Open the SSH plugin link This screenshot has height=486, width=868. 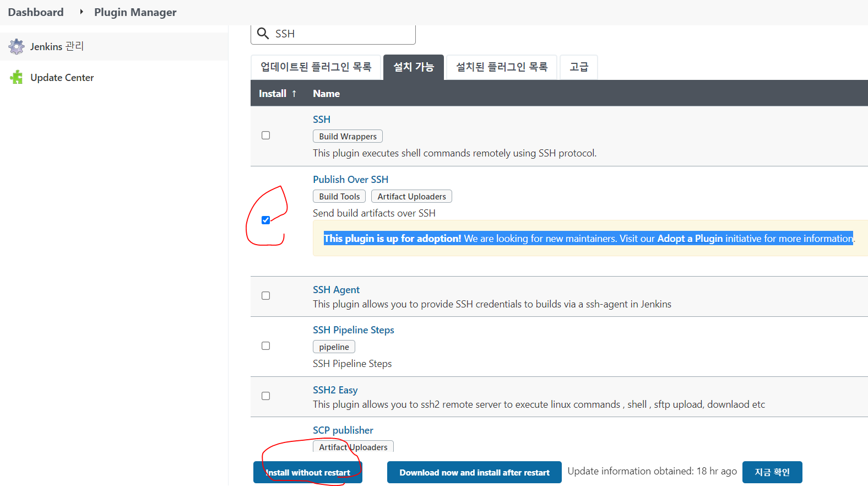[322, 120]
